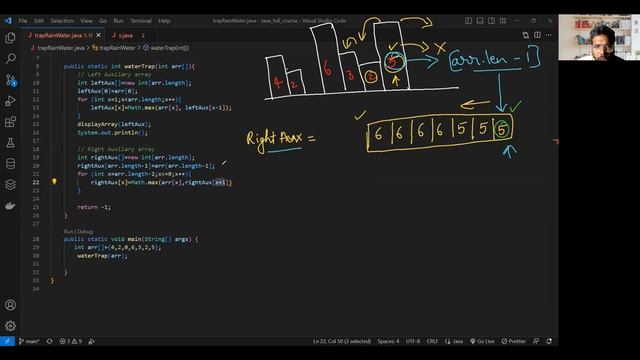Click Run CodeLens above main method
Screen dimensions: 640x360
coord(68,231)
